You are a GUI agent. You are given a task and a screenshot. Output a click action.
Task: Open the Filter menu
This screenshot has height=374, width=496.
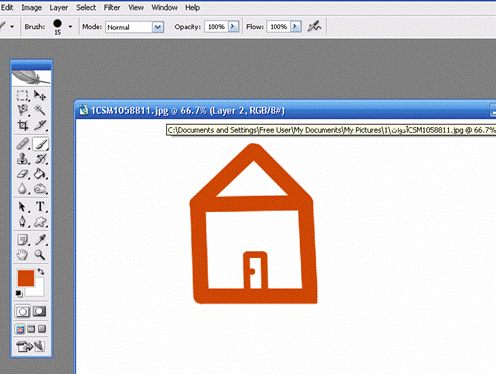(112, 7)
